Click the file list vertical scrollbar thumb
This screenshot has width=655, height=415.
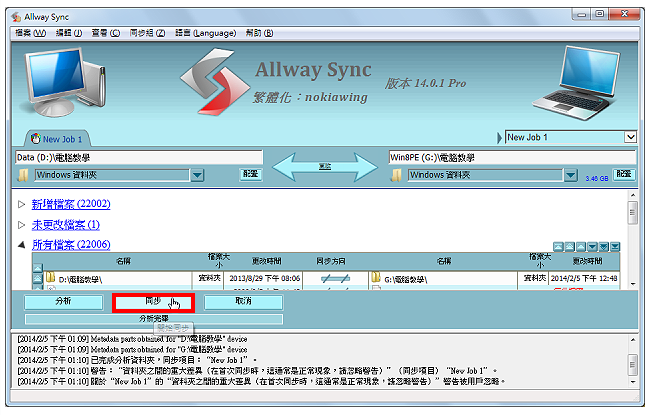[x=632, y=213]
